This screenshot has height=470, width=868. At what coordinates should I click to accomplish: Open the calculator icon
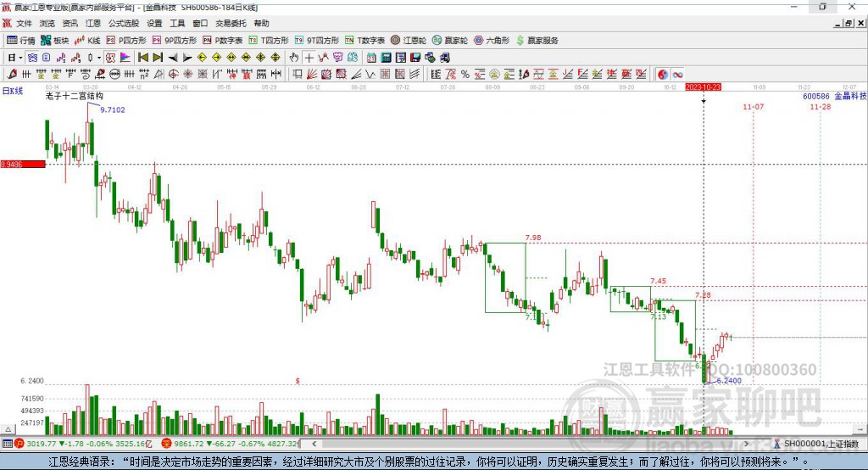tap(386, 57)
